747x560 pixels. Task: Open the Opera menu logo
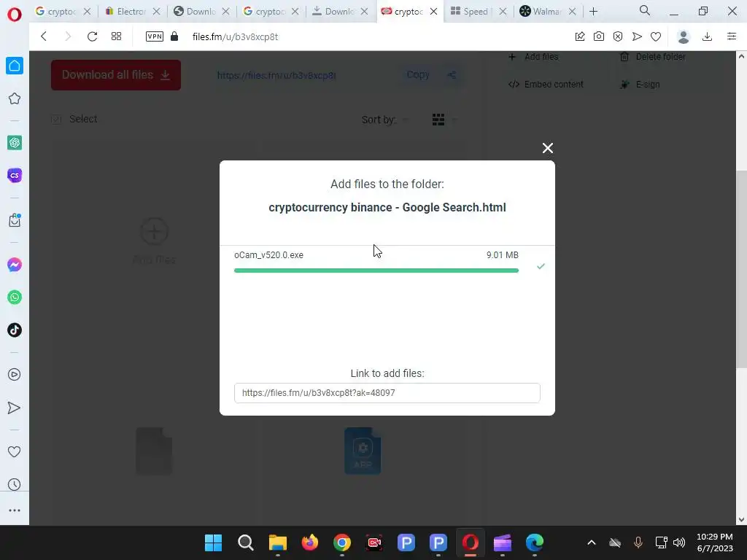point(15,15)
